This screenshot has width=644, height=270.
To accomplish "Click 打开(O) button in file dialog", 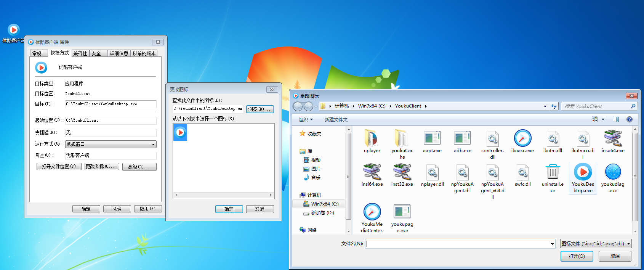I will click(x=577, y=256).
